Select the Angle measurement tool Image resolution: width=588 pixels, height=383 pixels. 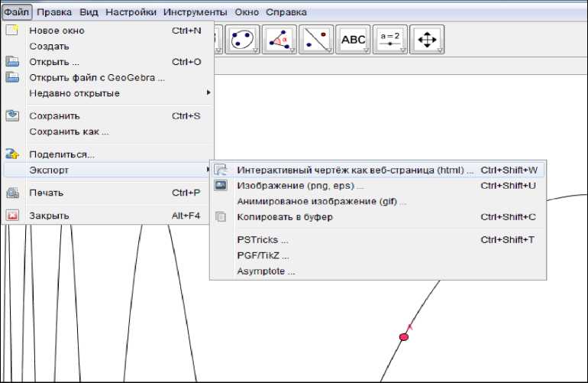(x=279, y=40)
